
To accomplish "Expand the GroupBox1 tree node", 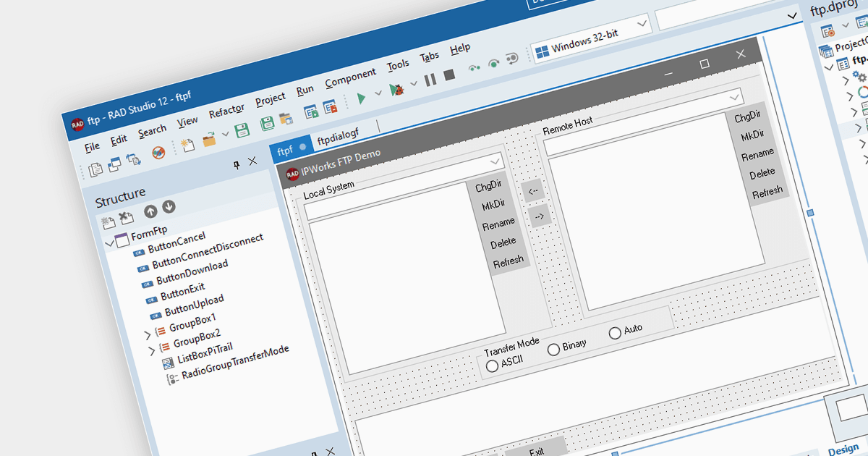I will click(148, 334).
